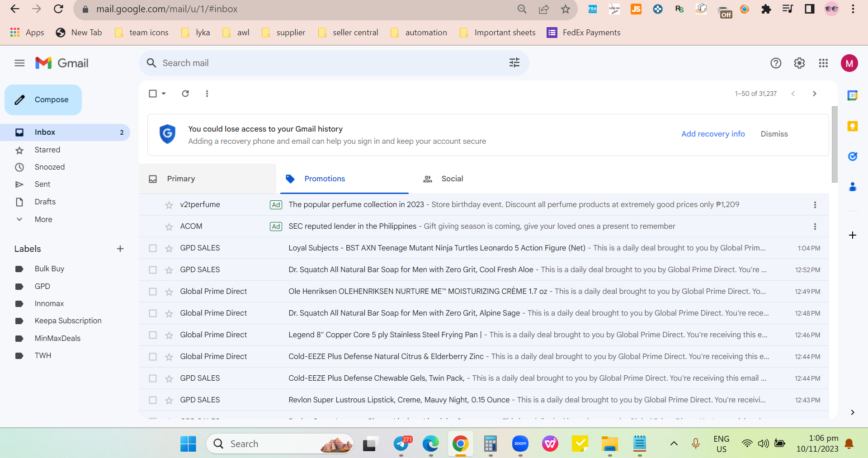The image size is (868, 458).
Task: Star the Legend Copper Core Frying Pan email
Action: pyautogui.click(x=169, y=335)
